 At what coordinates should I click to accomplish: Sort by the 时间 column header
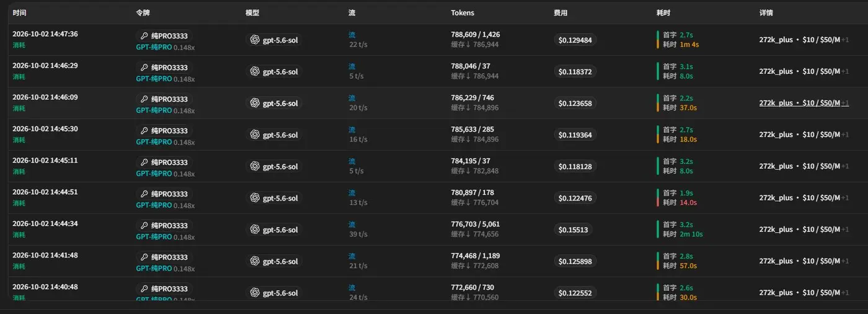(x=19, y=13)
